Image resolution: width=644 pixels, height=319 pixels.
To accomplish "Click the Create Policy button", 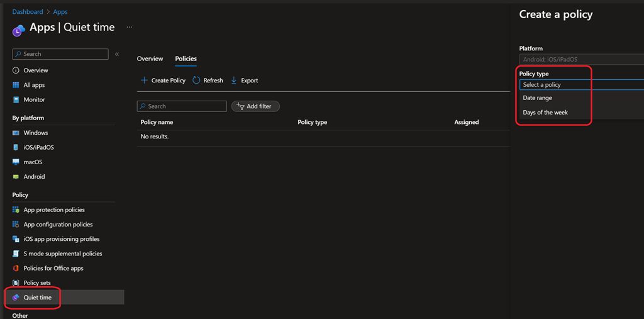I will pyautogui.click(x=163, y=81).
